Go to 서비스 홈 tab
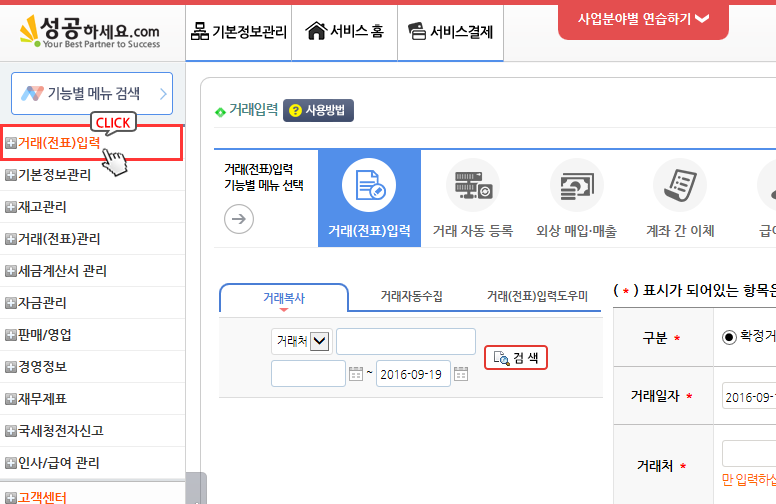776x504 pixels. (344, 32)
